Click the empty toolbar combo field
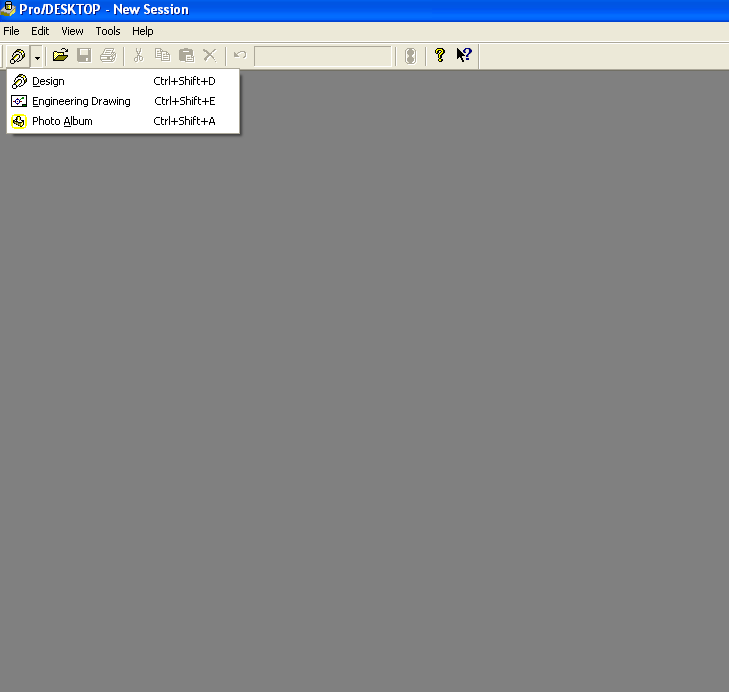This screenshot has height=692, width=729. [323, 56]
